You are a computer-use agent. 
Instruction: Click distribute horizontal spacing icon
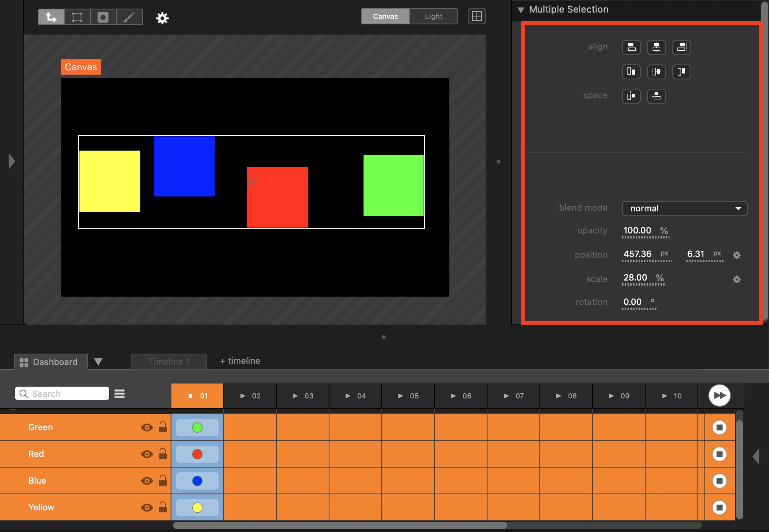631,96
